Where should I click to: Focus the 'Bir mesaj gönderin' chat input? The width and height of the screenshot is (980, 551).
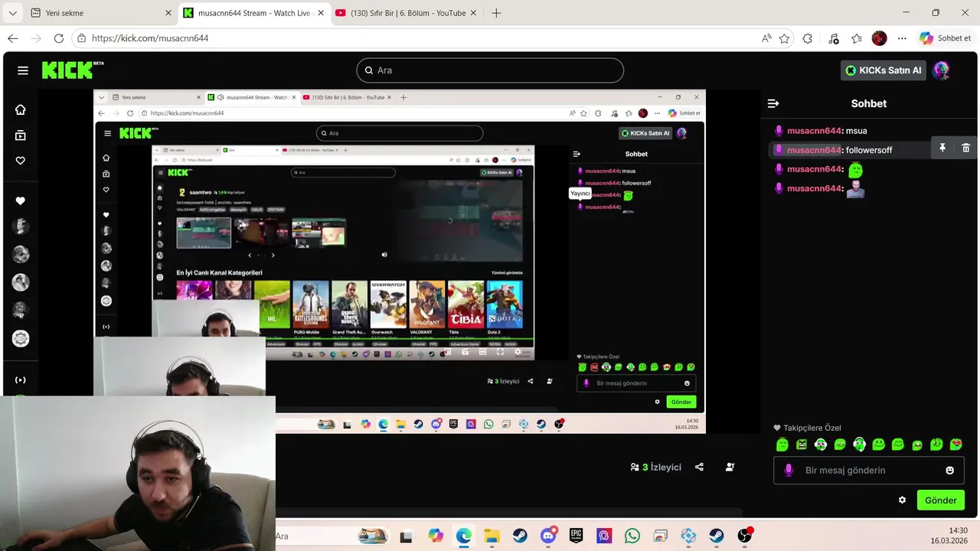coord(868,470)
